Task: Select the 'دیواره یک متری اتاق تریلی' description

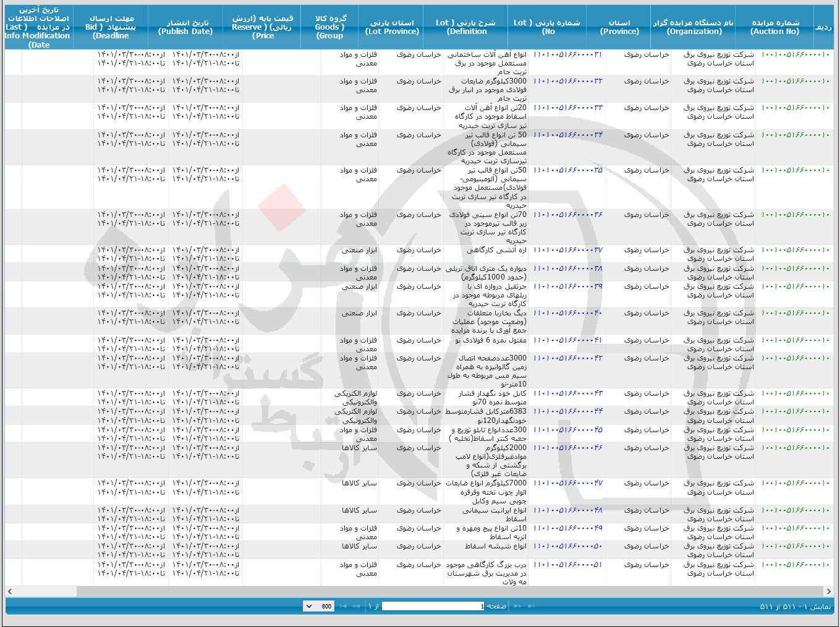Action: click(x=486, y=273)
